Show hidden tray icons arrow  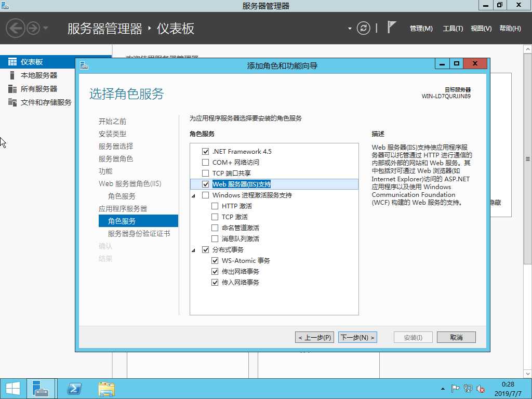point(443,389)
